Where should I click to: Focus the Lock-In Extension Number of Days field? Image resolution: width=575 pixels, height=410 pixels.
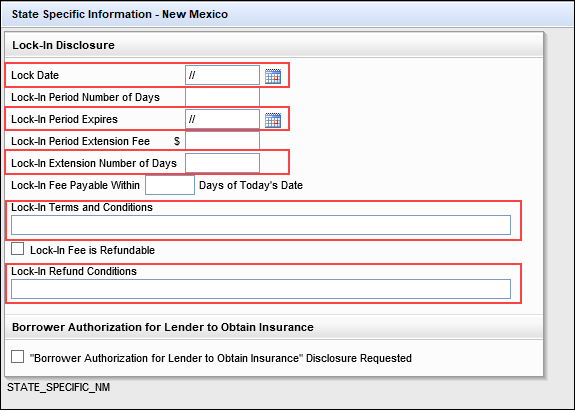click(x=222, y=163)
